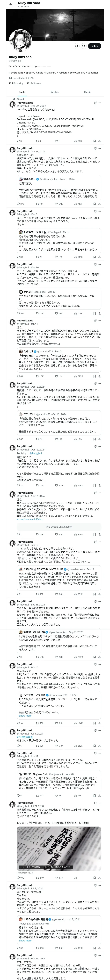Reply to the pinned Dec 22, 2022 post
Viewport: 110px width, 980px height.
(18, 141)
